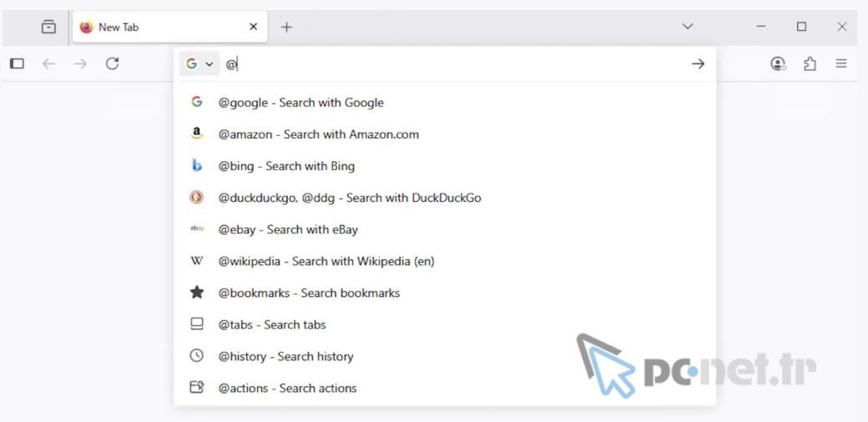Maximize the Firefox window
The image size is (868, 422).
801,26
